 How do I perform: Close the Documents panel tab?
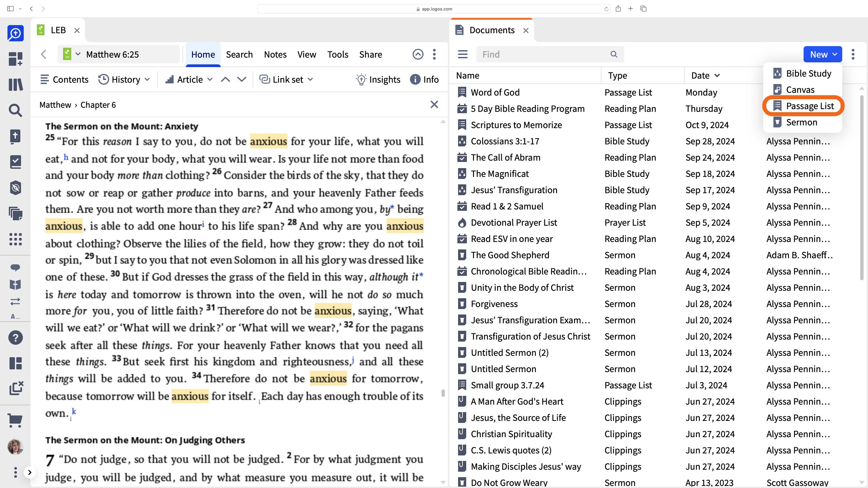(526, 30)
